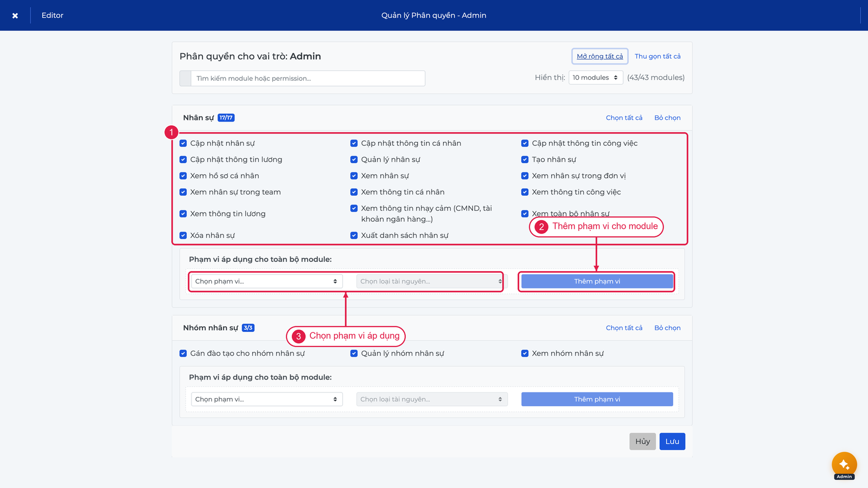Click Chọn tất cả for Nhân sự module
This screenshot has height=488, width=868.
624,118
